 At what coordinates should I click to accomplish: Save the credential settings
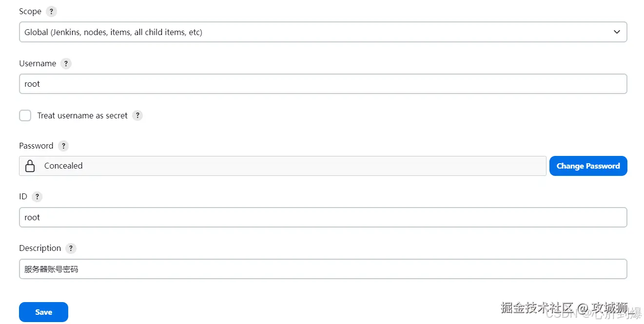coord(43,312)
